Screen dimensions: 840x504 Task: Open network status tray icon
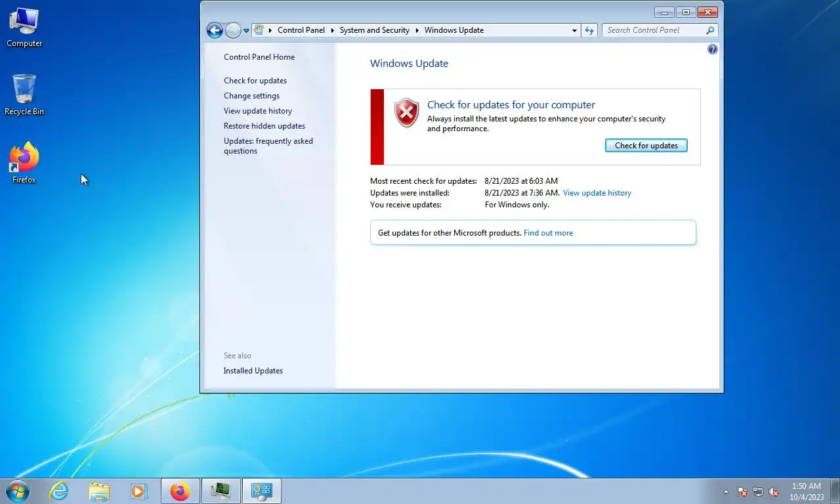click(x=758, y=492)
